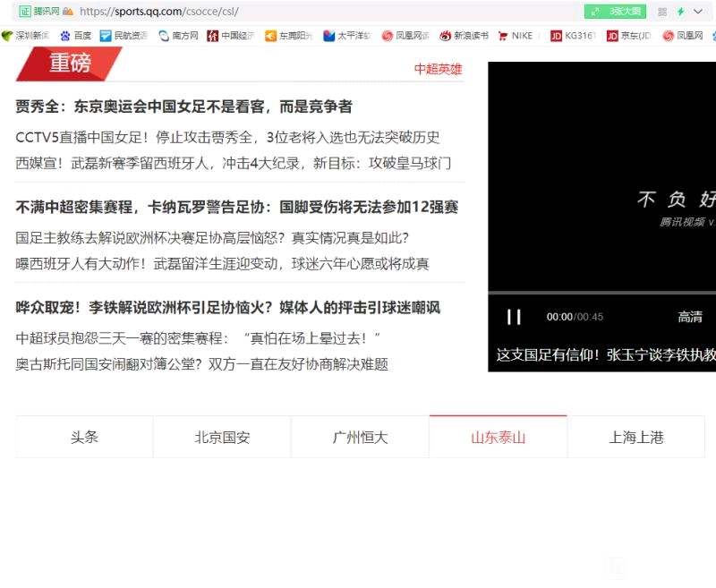Open the 中国经济 bookmark
The image size is (716, 588).
[x=231, y=36]
